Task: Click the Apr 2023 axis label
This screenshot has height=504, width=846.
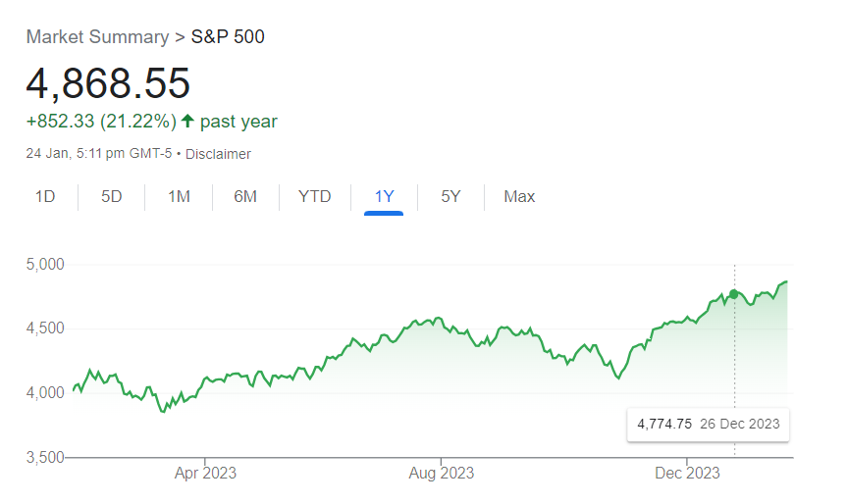Action: (x=205, y=474)
